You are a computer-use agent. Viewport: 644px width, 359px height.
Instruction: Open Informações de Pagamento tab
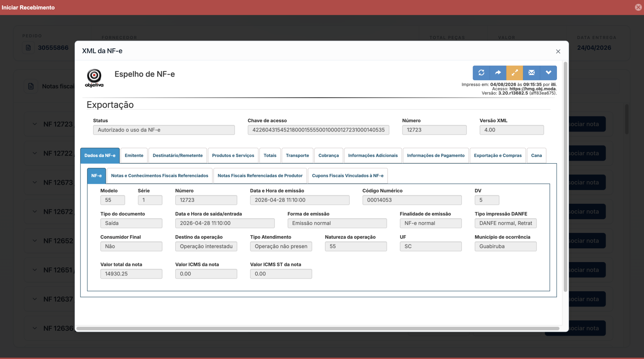pos(436,156)
